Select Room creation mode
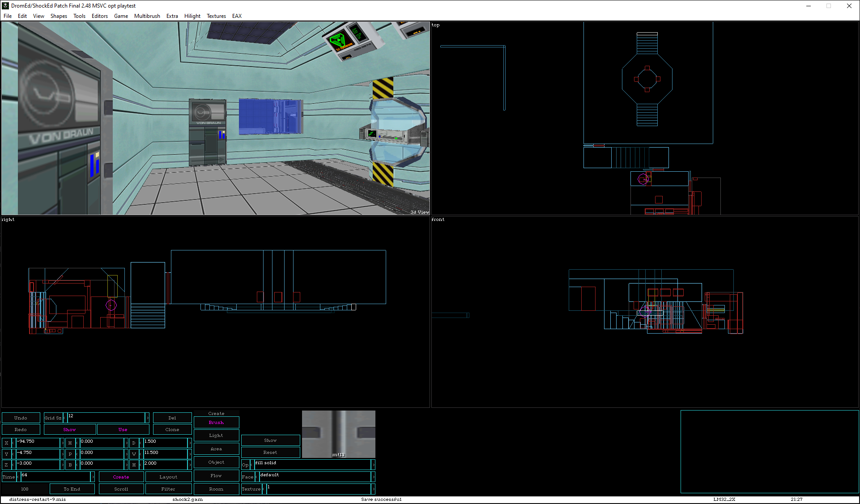The width and height of the screenshot is (860, 504). [216, 489]
